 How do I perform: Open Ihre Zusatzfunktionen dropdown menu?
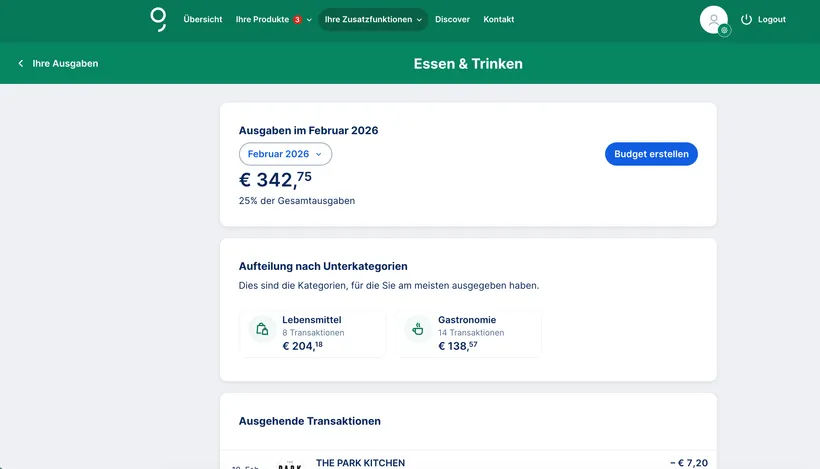click(373, 19)
